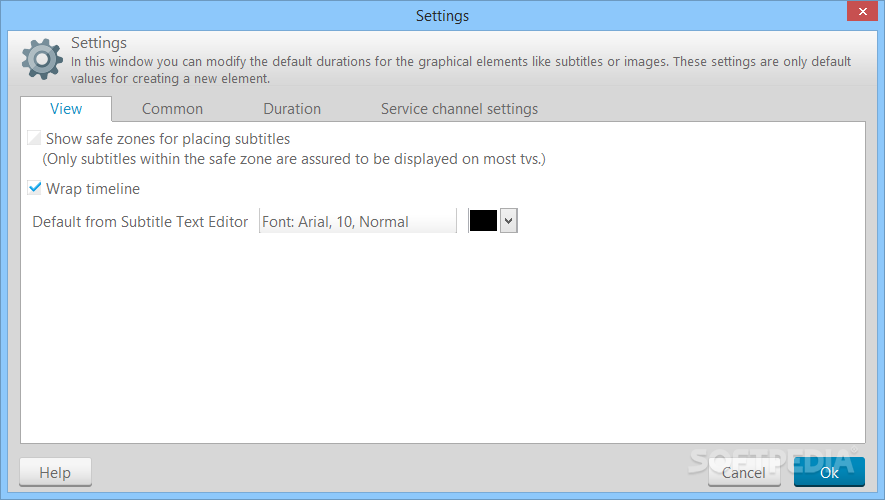Click the Cancel button

click(744, 472)
